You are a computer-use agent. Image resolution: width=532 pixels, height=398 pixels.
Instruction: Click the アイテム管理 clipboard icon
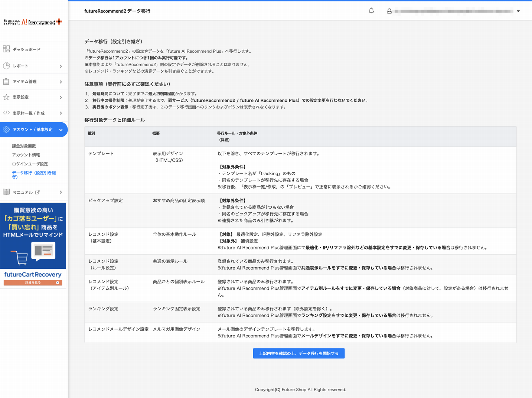click(6, 81)
